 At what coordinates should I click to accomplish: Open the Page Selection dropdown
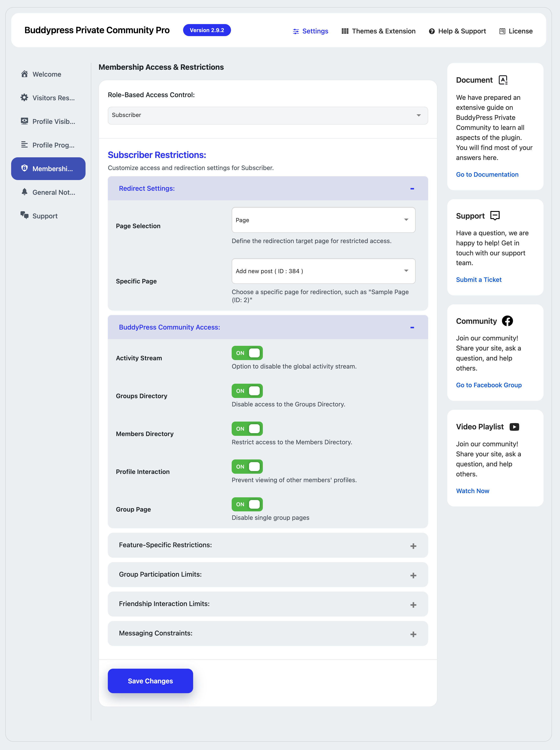323,220
